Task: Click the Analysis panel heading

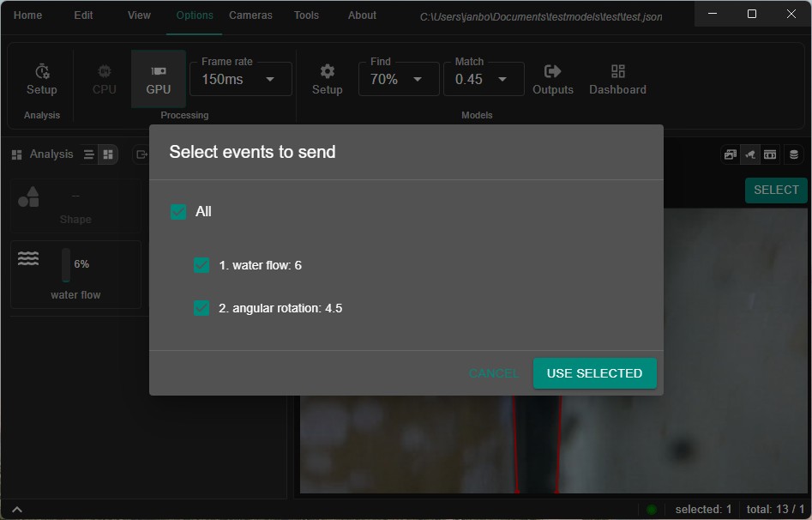Action: tap(51, 154)
